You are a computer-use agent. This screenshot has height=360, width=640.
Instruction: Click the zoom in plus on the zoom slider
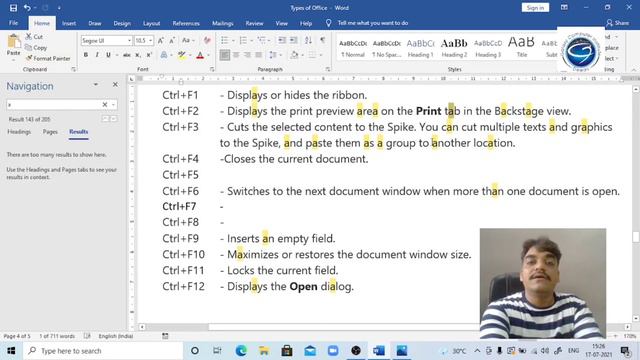(615, 336)
